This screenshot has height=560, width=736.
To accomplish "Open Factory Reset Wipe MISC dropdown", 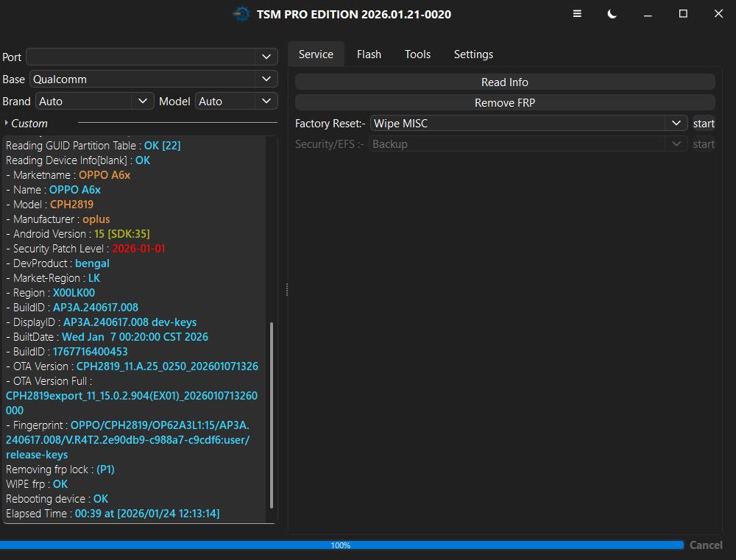I will [528, 123].
